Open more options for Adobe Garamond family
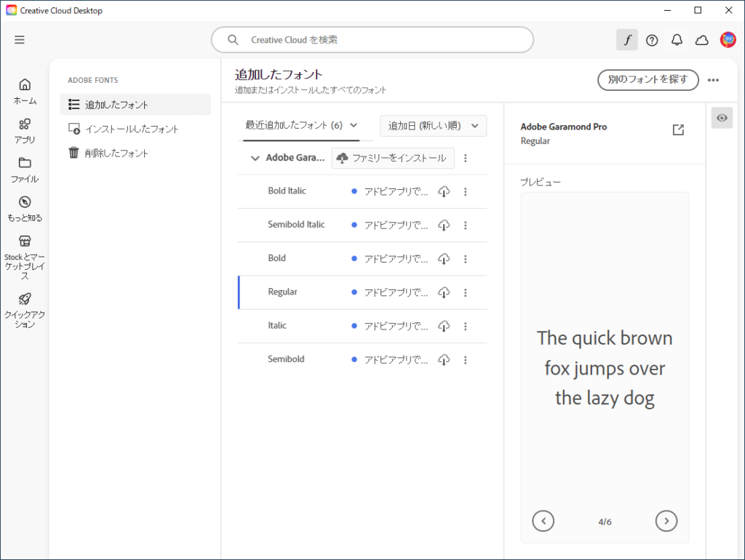The image size is (745, 560). click(466, 158)
